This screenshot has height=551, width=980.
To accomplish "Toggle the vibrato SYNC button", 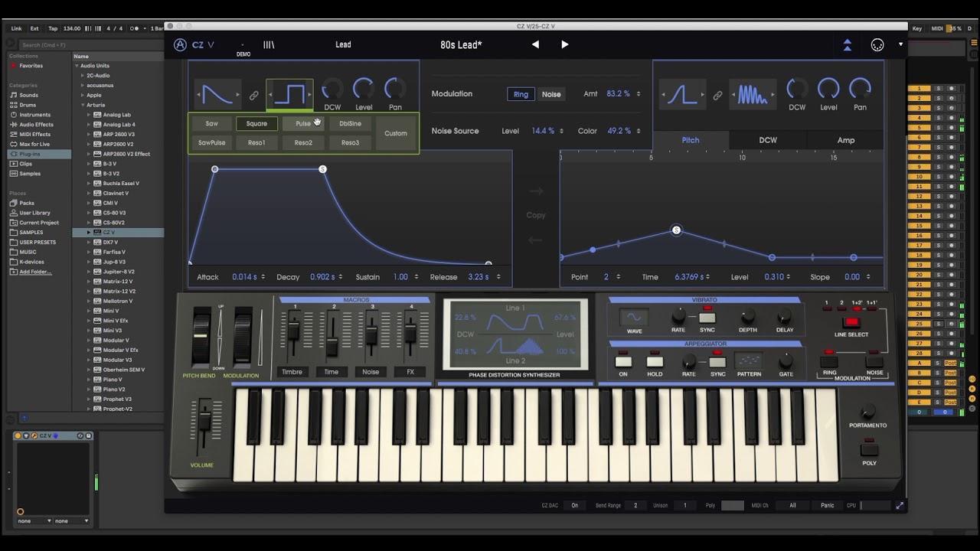I will coord(707,318).
